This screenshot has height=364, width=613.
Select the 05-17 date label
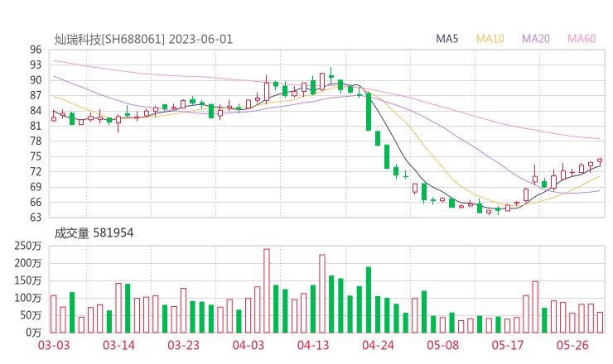pos(507,345)
